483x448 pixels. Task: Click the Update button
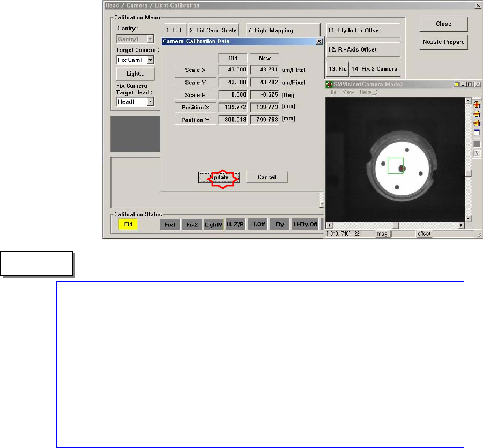pos(219,177)
